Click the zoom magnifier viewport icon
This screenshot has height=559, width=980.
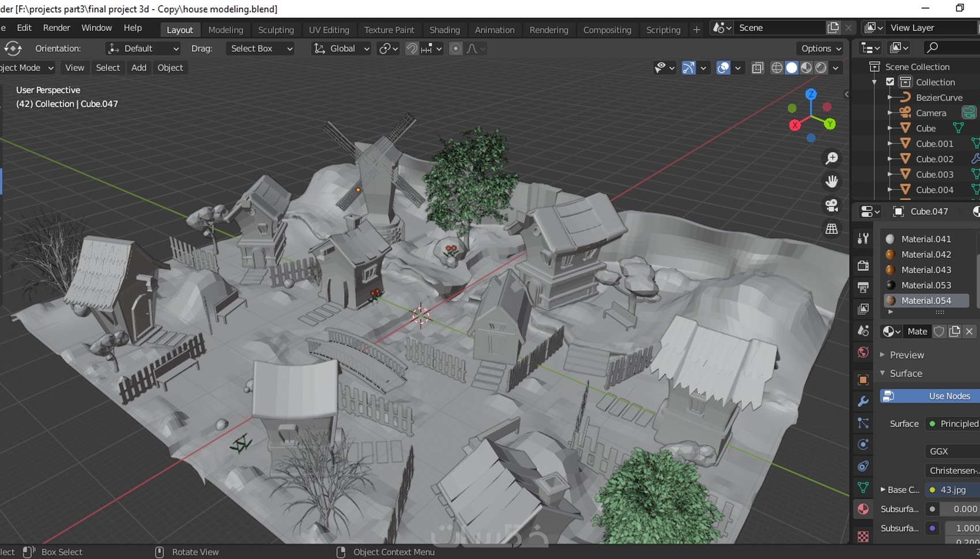tap(831, 158)
